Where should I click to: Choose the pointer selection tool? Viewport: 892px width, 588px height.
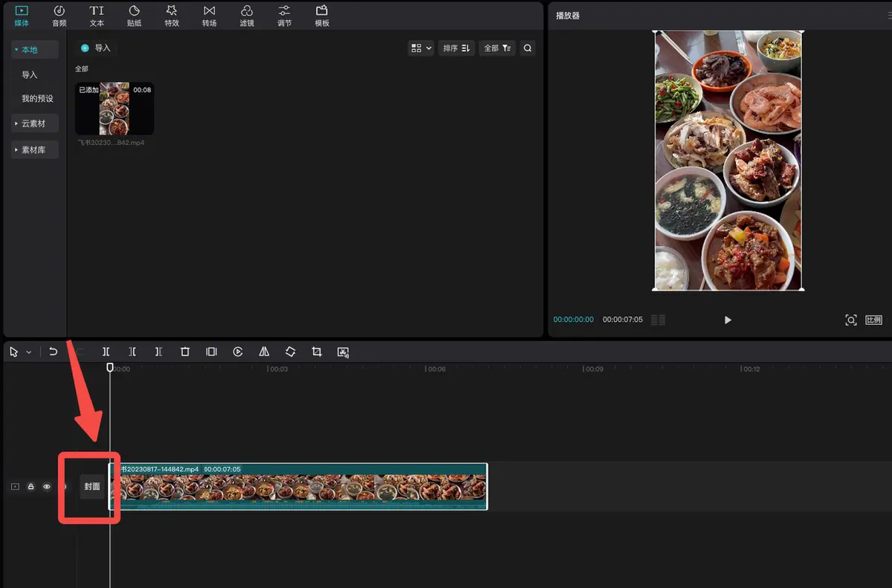click(15, 352)
